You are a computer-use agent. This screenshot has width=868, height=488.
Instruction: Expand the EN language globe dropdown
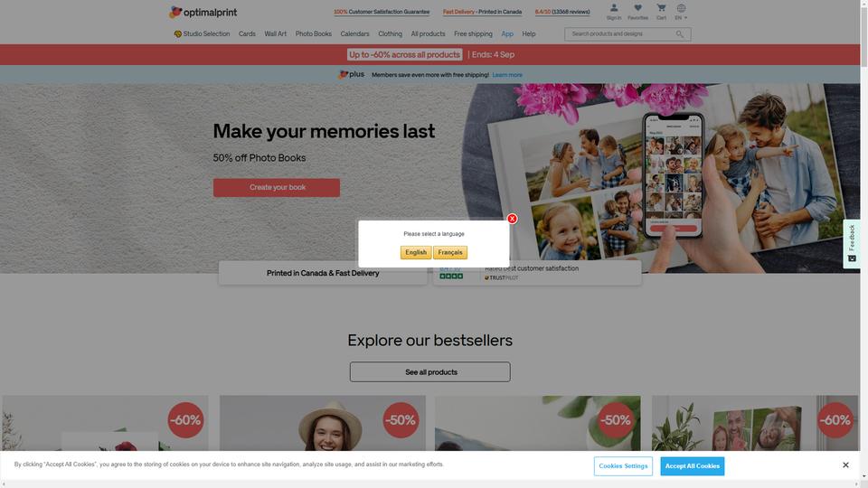click(x=681, y=12)
